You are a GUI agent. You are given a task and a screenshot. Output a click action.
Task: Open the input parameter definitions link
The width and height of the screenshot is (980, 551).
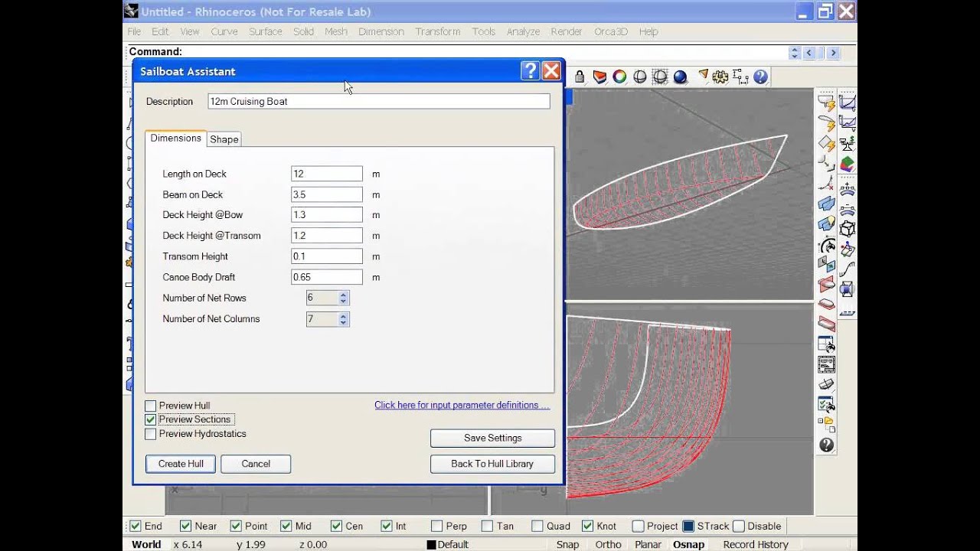pyautogui.click(x=462, y=405)
